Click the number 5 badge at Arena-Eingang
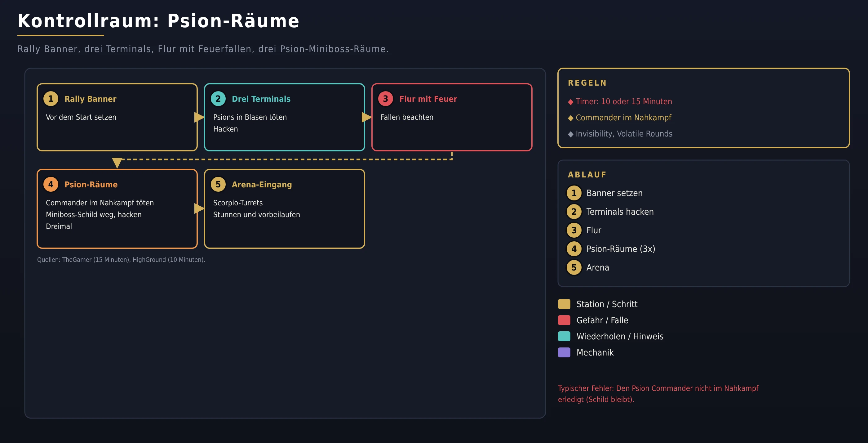This screenshot has height=443, width=868. coord(218,184)
